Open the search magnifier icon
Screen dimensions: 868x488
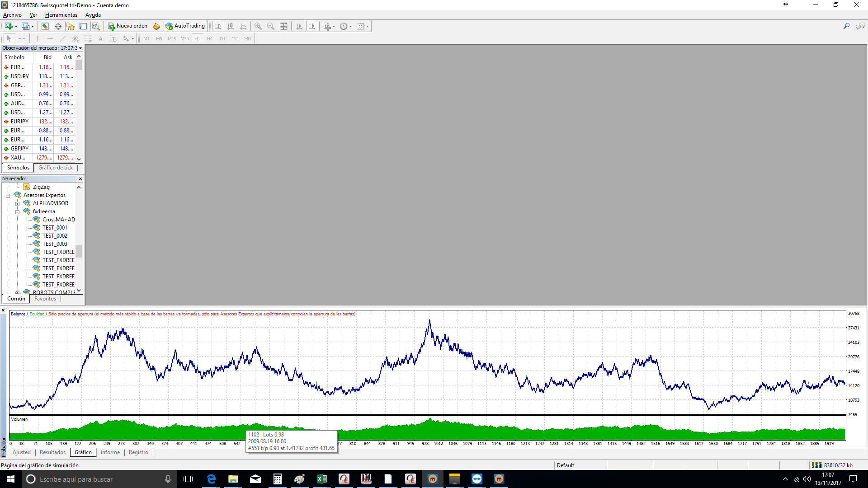pyautogui.click(x=846, y=26)
